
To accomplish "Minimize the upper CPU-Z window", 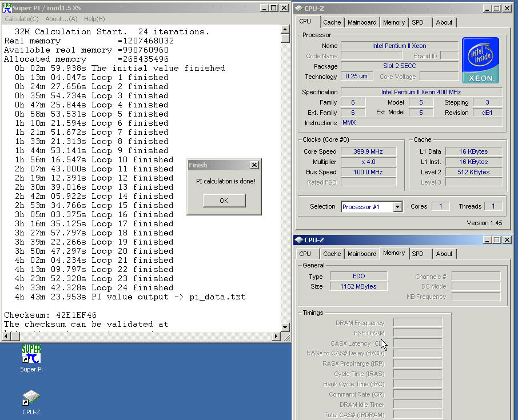I will (x=487, y=9).
